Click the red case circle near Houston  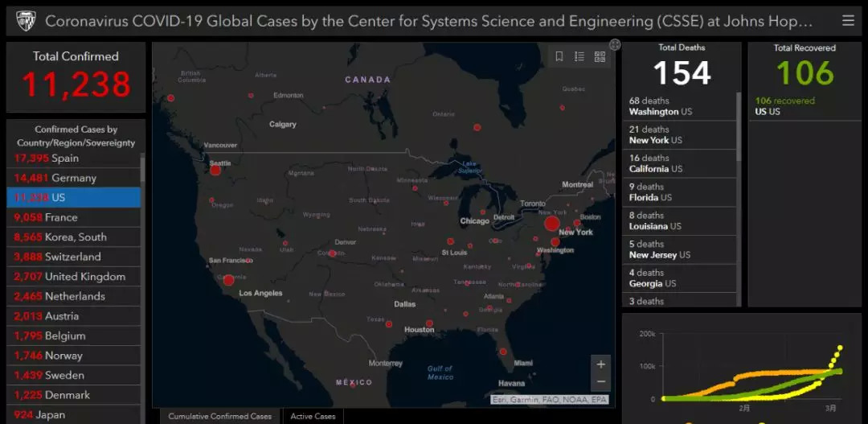429,323
